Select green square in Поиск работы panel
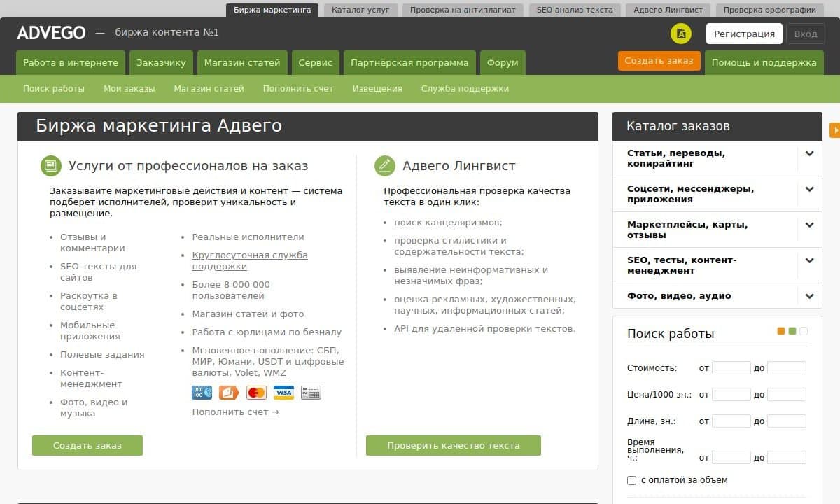Viewport: 840px width, 504px height. pos(792,331)
